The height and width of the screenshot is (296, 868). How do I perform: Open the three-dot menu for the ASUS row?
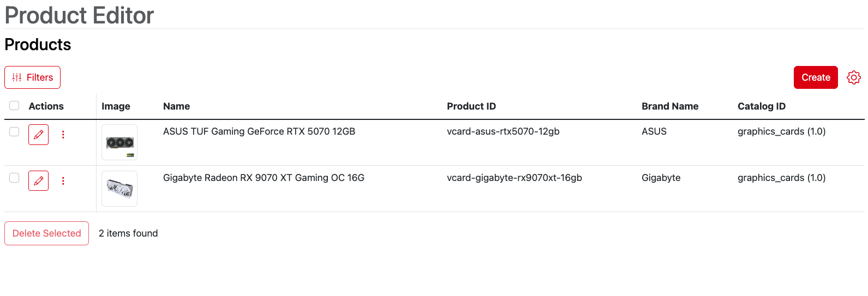[x=63, y=135]
